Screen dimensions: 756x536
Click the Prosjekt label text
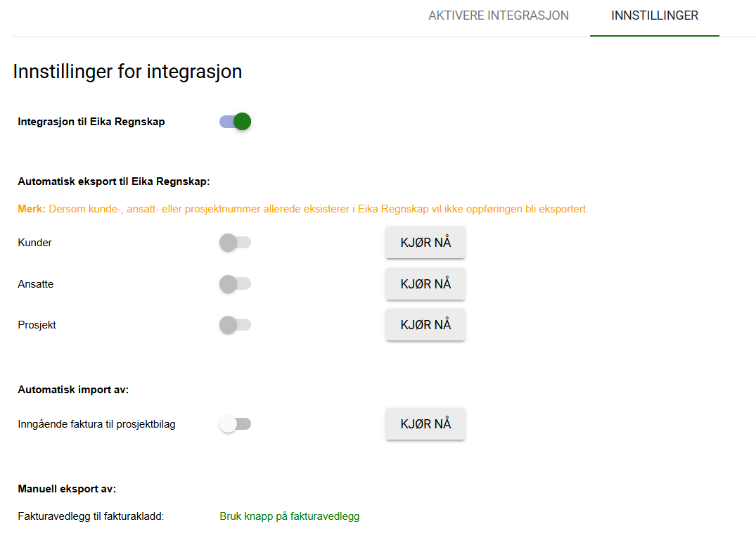[x=37, y=325]
